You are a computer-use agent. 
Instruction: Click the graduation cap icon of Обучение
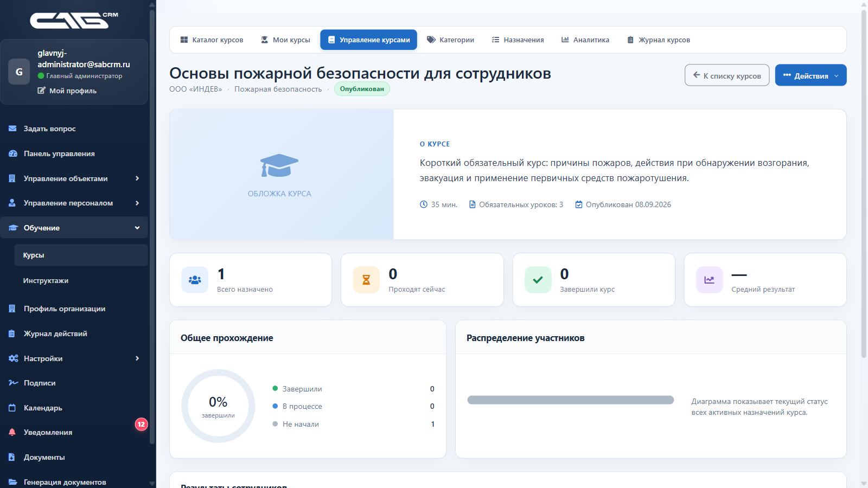coord(13,228)
